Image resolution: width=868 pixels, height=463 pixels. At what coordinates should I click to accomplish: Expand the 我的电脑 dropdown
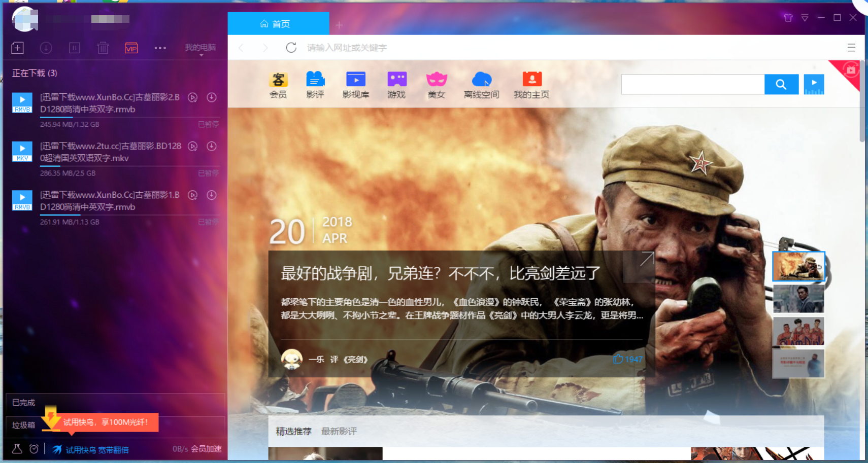[x=201, y=49]
